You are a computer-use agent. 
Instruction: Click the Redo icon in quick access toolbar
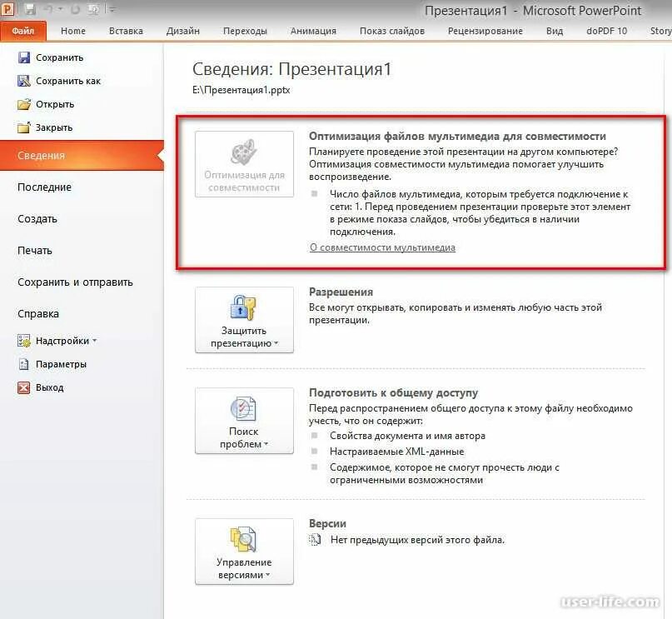76,9
